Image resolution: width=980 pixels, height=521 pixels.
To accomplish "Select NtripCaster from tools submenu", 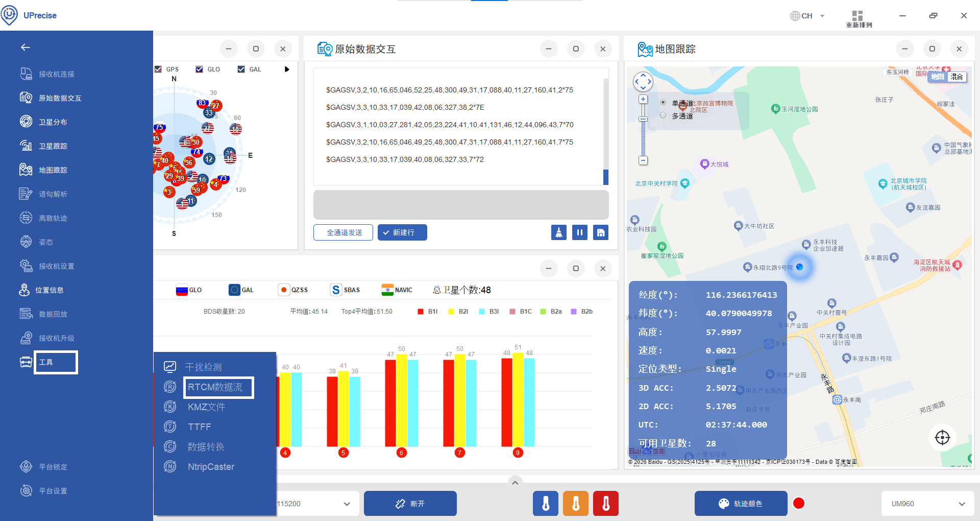I will click(x=211, y=467).
